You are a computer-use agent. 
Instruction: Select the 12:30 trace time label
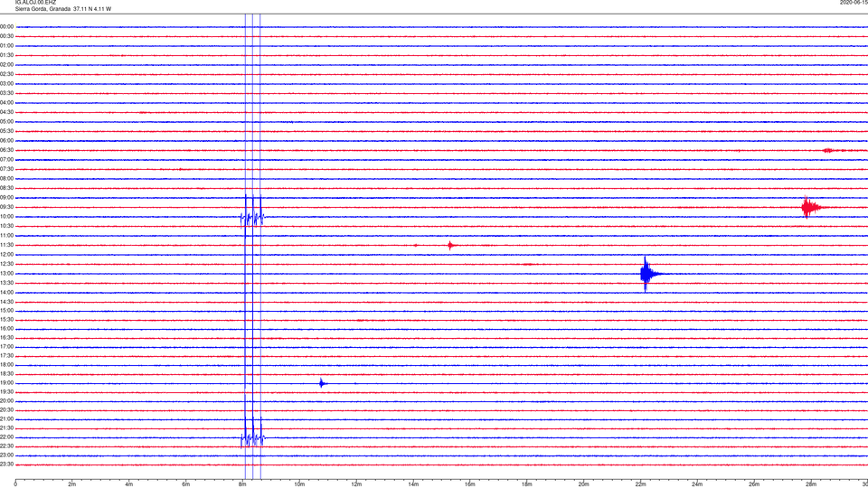(x=6, y=264)
